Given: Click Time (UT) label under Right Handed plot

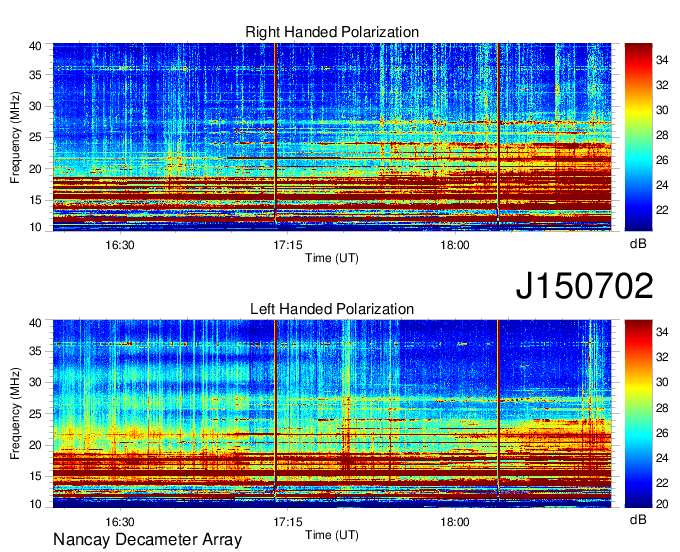Looking at the screenshot, I should point(332,258).
